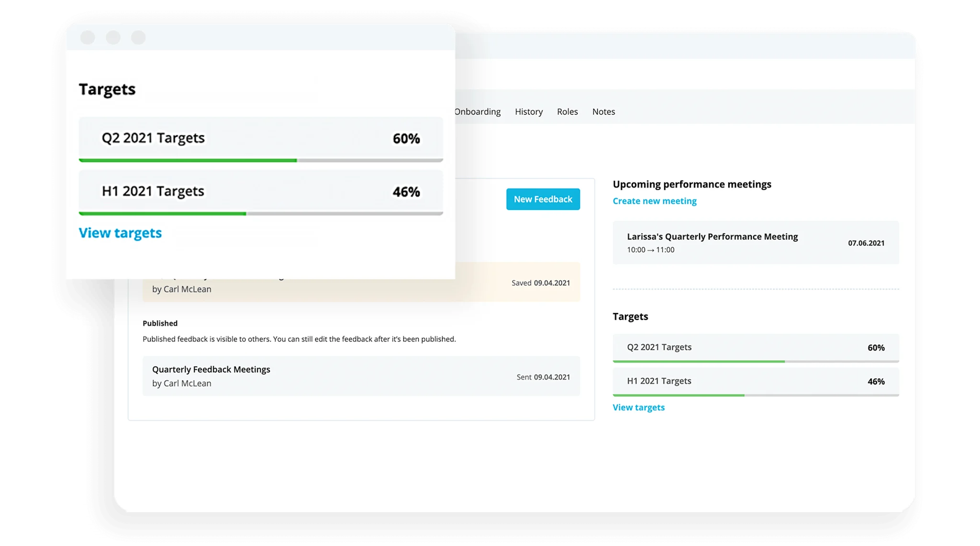
Task: Go to the Notes tab
Action: (603, 111)
